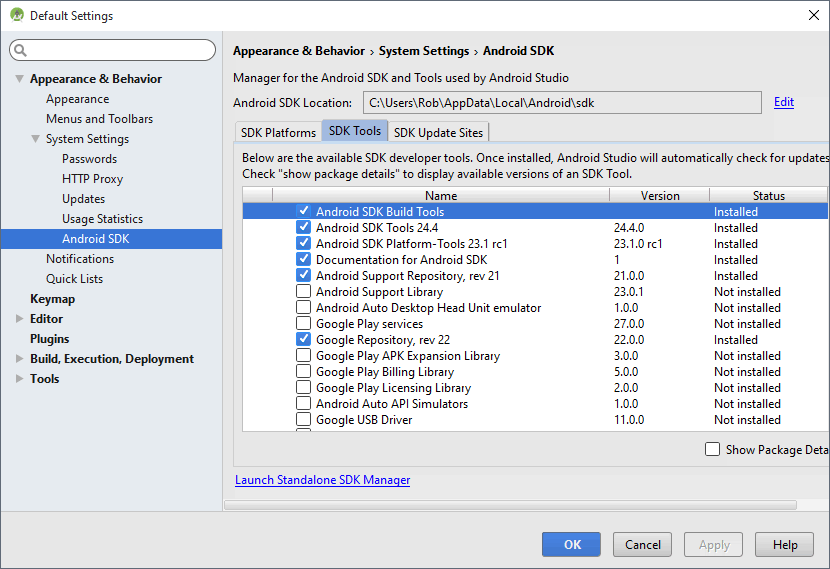
Task: Check Android Auto API Simulators
Action: pyautogui.click(x=303, y=403)
